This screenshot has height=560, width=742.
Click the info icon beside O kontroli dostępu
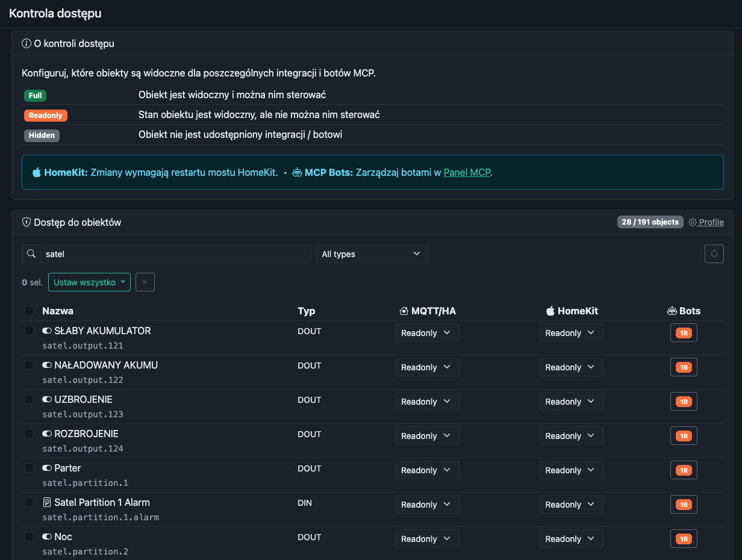26,43
